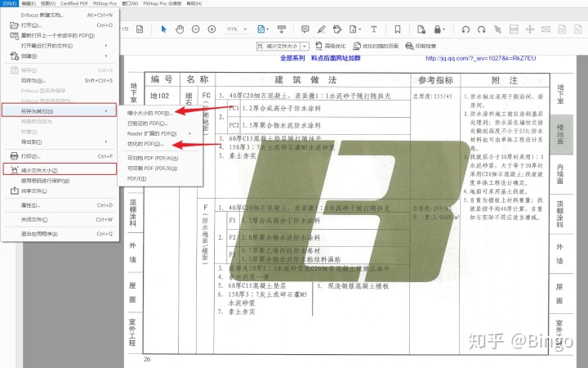Select the add text T tool
Screen dimensions: 588x368
pos(374,29)
